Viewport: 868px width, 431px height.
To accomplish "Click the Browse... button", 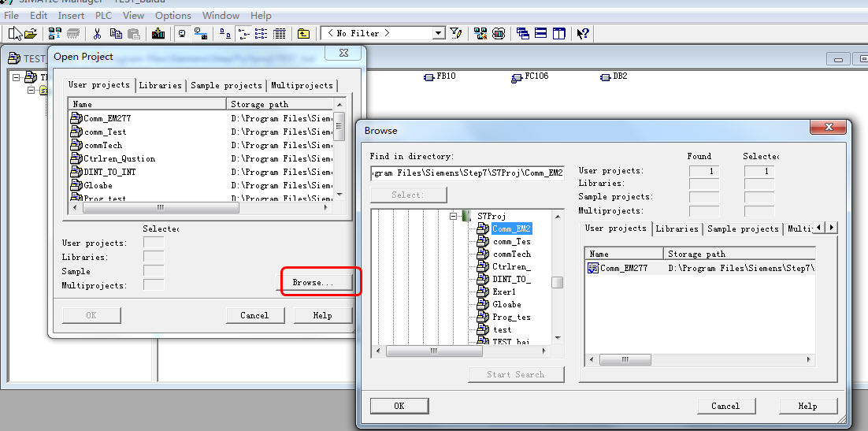I will pos(313,282).
